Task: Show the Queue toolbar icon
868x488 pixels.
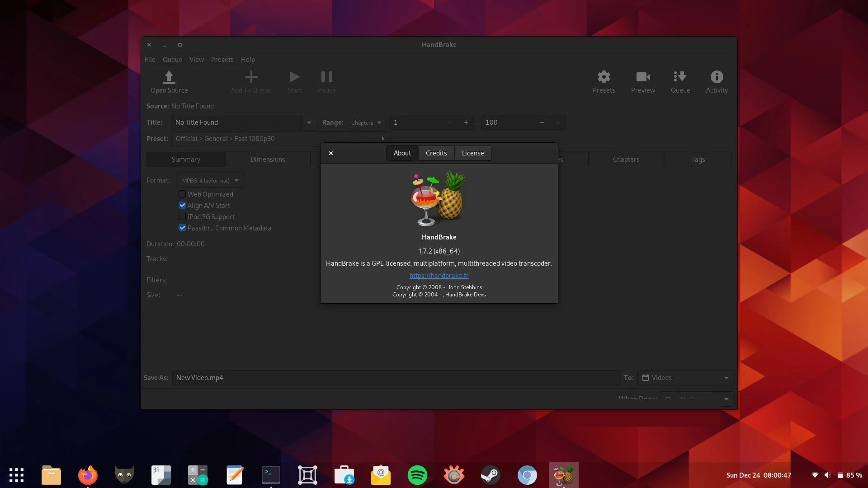Action: tap(680, 77)
